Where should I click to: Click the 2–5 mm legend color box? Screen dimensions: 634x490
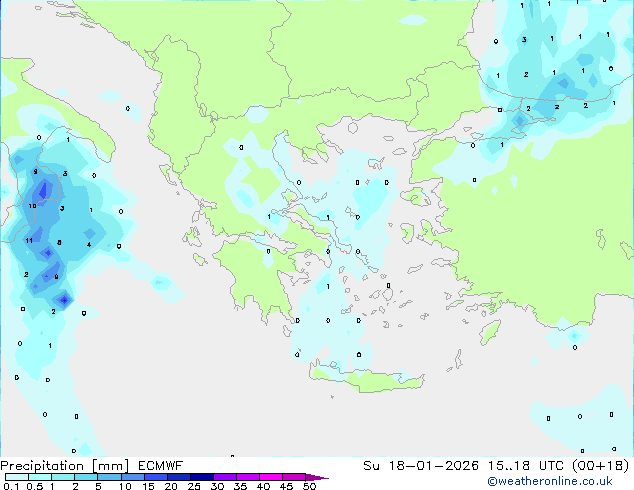(86, 477)
